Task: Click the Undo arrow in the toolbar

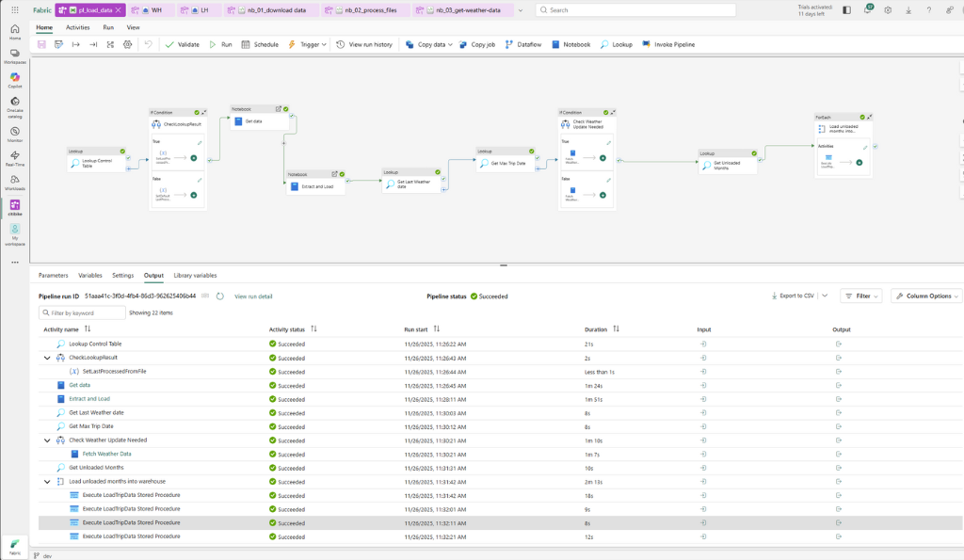Action: pos(148,44)
